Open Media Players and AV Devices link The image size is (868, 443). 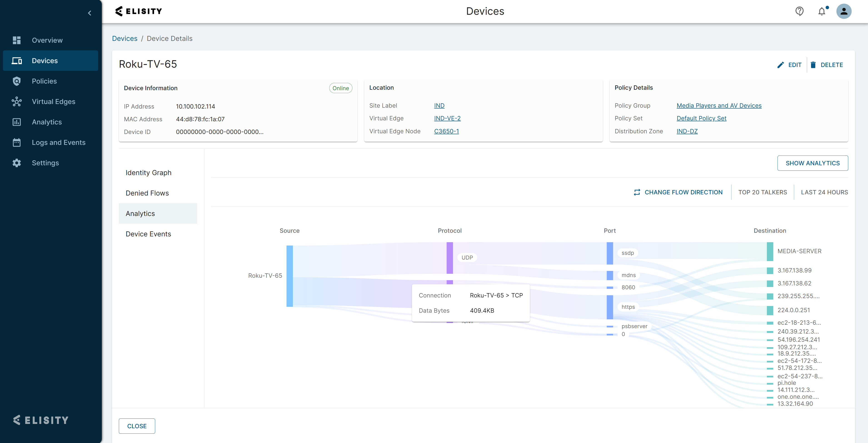click(x=719, y=106)
